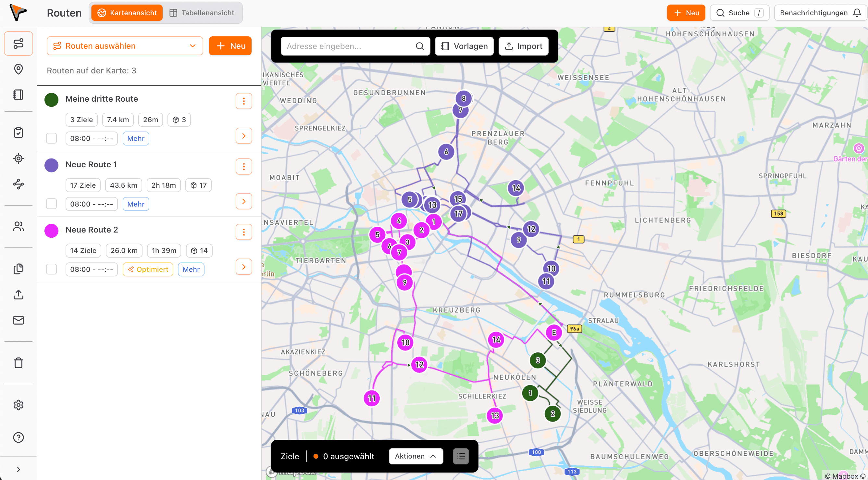Open the email icon in the sidebar
The image size is (868, 480).
[18, 320]
